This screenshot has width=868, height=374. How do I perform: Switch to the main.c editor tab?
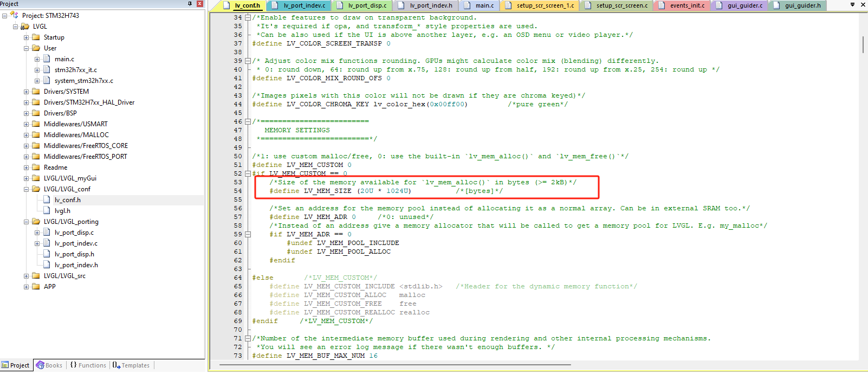click(x=480, y=5)
